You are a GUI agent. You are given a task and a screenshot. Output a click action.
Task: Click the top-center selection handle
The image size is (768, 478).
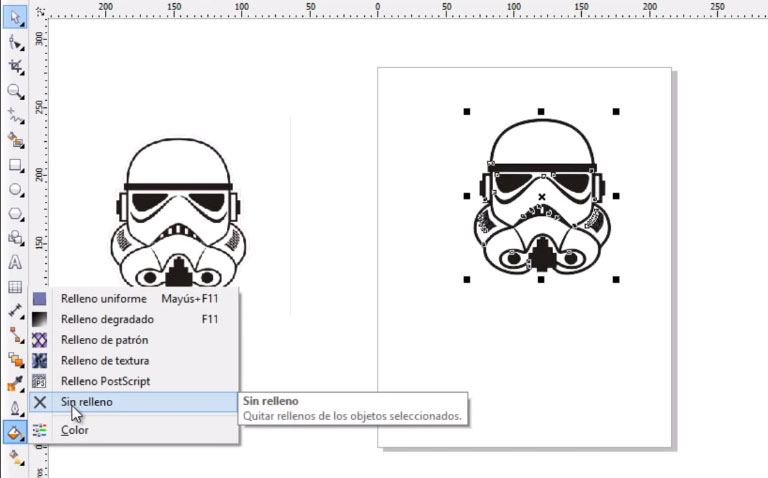point(541,112)
